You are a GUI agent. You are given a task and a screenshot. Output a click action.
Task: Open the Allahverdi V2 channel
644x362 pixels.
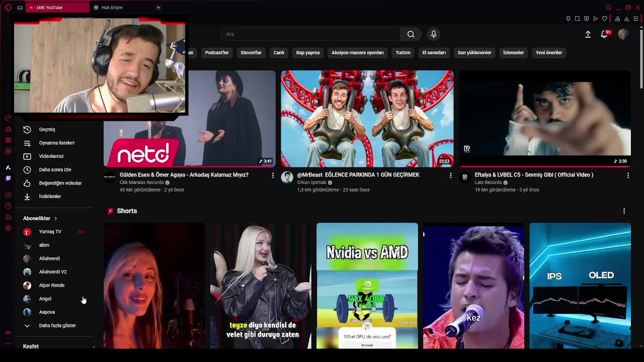click(x=54, y=272)
